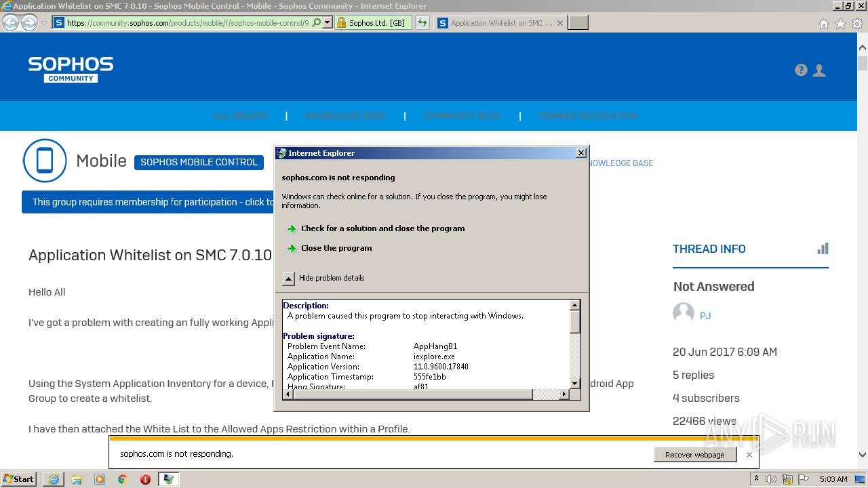
Task: Click the Sophos Community logo
Action: tap(71, 69)
